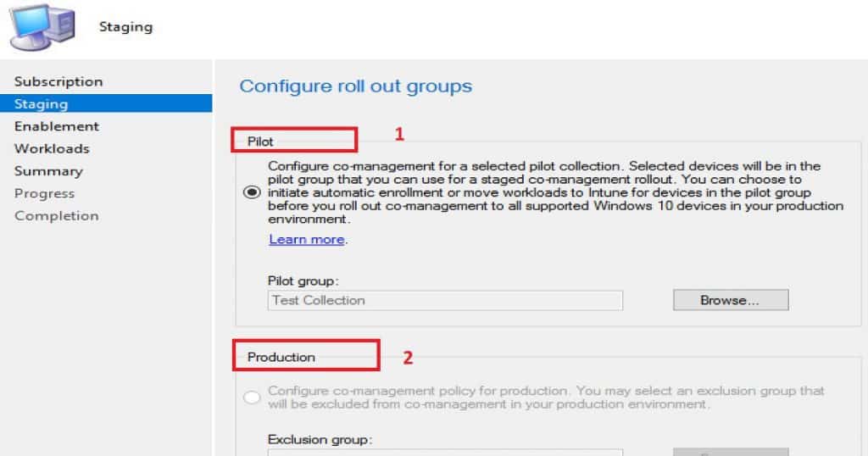The image size is (868, 456).
Task: Select the Production radio button
Action: (x=252, y=398)
